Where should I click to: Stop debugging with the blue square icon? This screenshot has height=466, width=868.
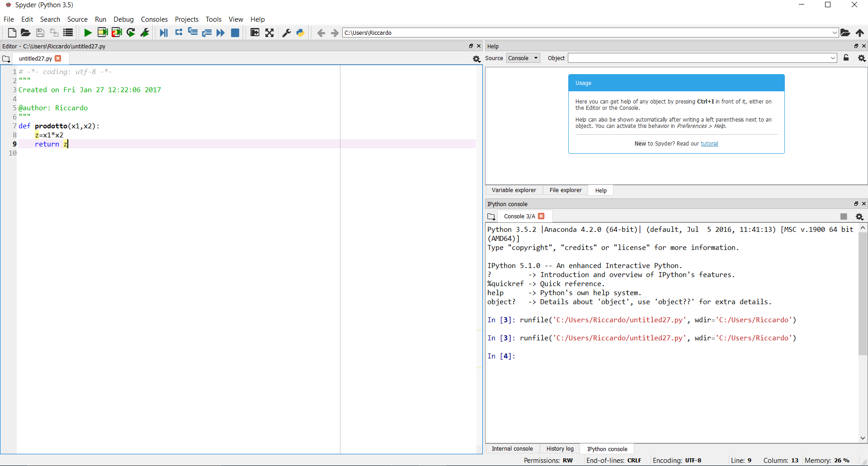click(x=235, y=33)
